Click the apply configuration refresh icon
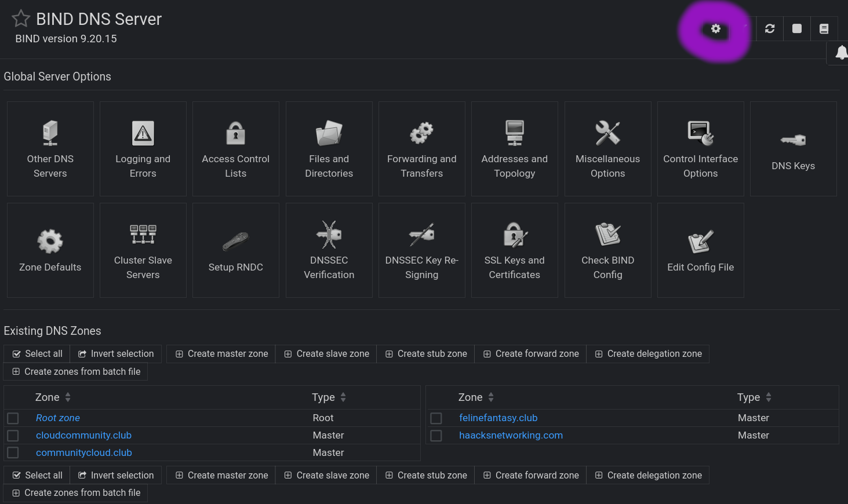The image size is (848, 504). (770, 29)
